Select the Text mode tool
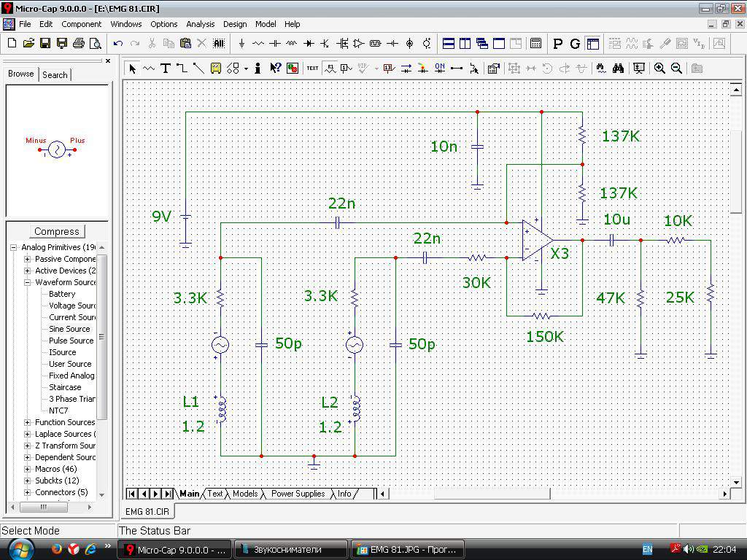747x560 pixels. (x=166, y=69)
